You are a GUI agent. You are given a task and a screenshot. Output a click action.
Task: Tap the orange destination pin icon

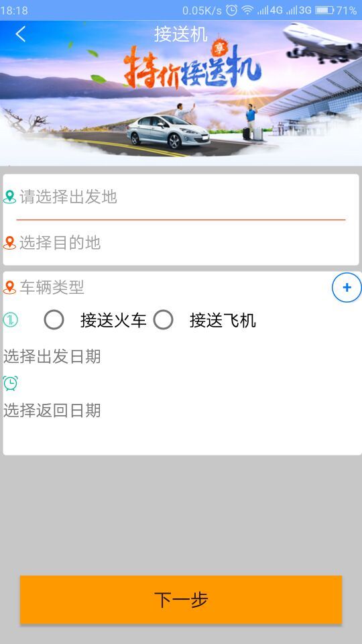9,243
